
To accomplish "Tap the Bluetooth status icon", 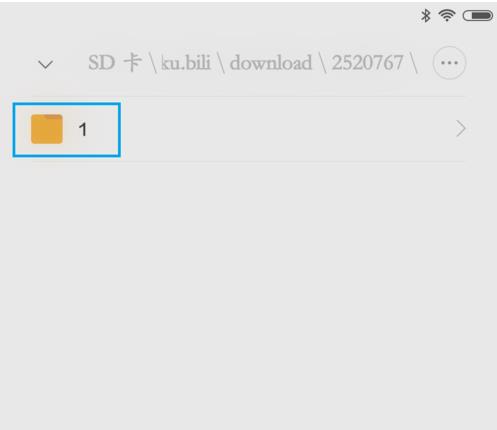I will coord(425,16).
